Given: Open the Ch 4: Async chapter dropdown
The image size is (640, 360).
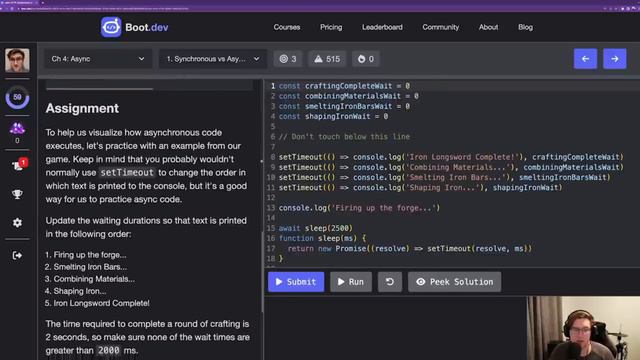Looking at the screenshot, I should click(98, 59).
